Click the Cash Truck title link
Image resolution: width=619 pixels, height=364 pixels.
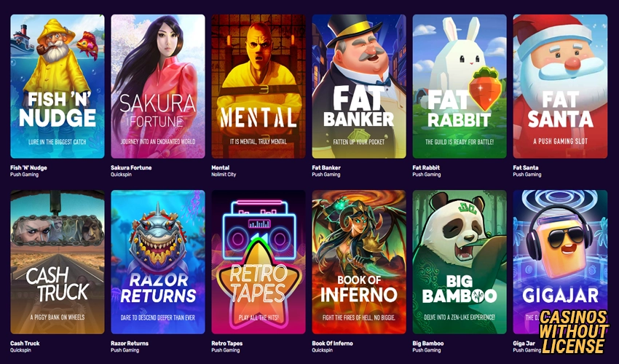pos(25,343)
